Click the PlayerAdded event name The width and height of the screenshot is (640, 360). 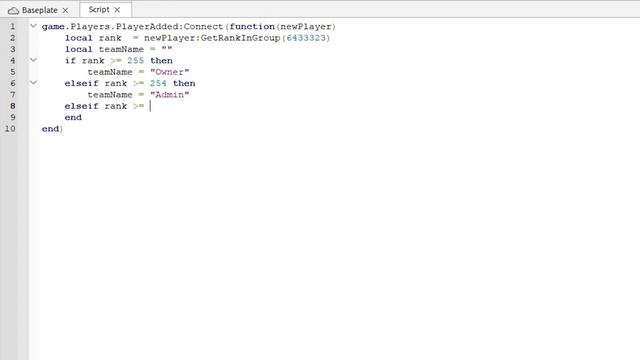pyautogui.click(x=147, y=27)
